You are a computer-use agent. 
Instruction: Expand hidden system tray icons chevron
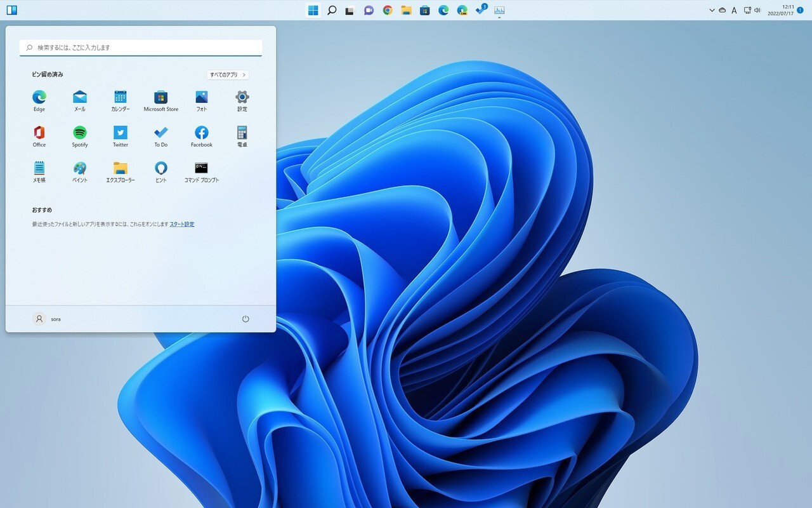coord(712,10)
